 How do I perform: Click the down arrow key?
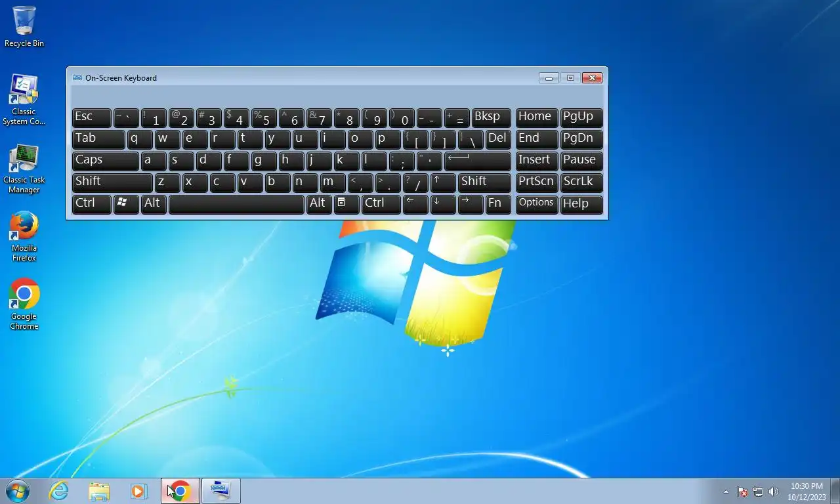pos(443,204)
